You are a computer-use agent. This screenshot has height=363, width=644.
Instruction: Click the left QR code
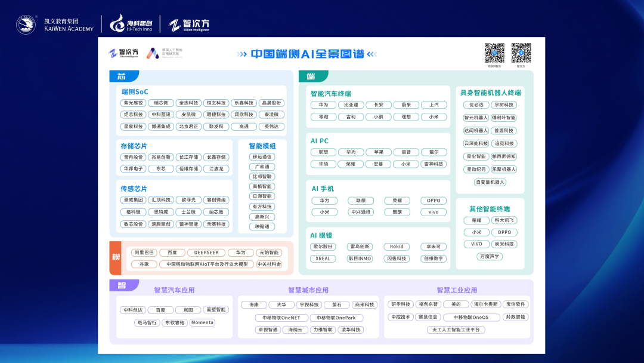coord(494,53)
